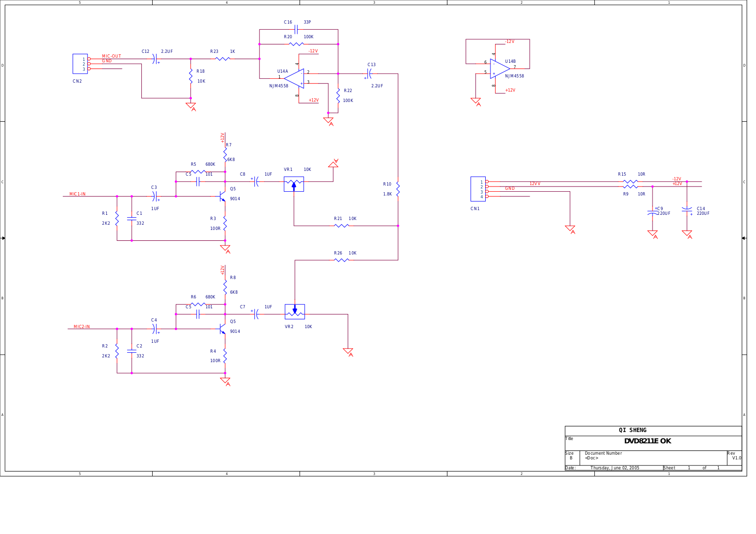Select the R3 100R resistor symbol

pyautogui.click(x=225, y=223)
